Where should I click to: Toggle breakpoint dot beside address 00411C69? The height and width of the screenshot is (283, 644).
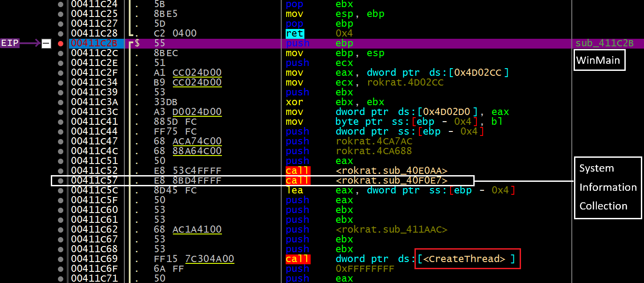(61, 259)
